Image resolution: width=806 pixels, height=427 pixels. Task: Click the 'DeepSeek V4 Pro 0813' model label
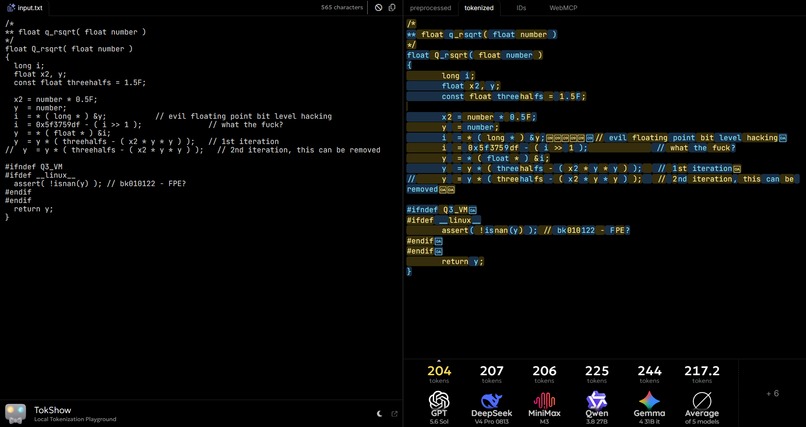[491, 417]
